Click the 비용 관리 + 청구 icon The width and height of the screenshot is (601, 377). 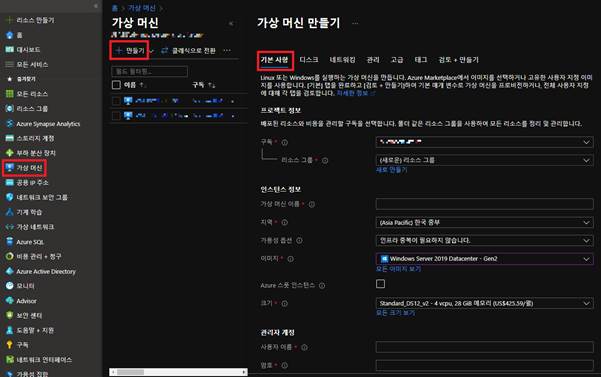pyautogui.click(x=10, y=256)
